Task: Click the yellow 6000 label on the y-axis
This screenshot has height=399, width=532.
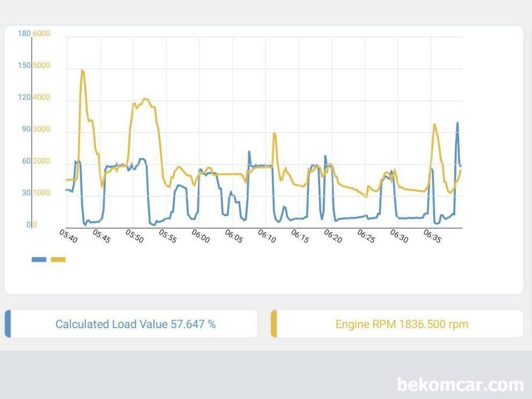Action: (41, 34)
